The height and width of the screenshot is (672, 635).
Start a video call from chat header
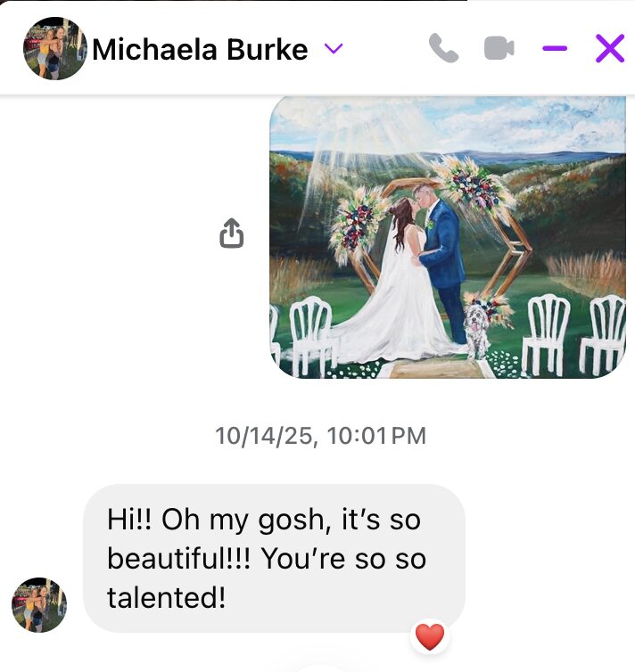(499, 48)
